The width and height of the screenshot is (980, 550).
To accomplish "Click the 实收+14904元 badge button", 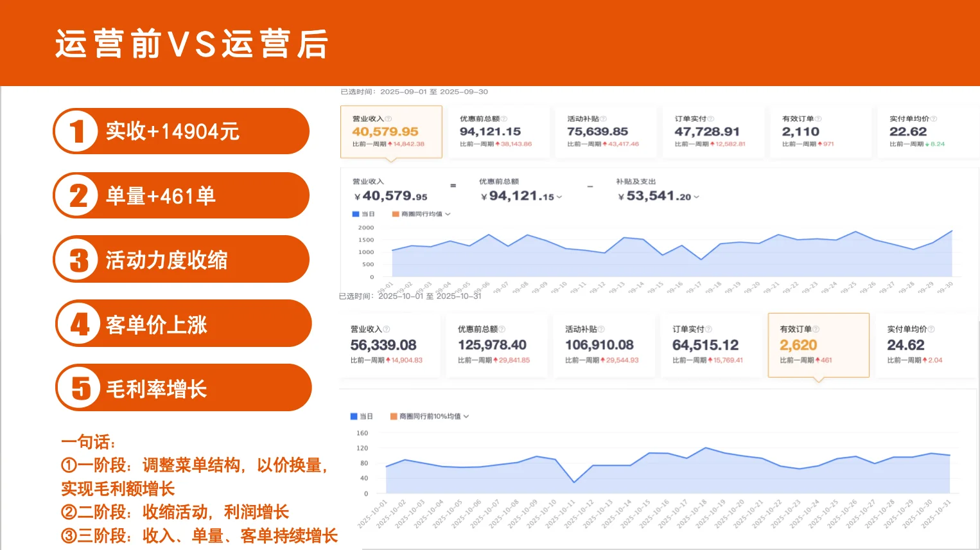I will [180, 130].
